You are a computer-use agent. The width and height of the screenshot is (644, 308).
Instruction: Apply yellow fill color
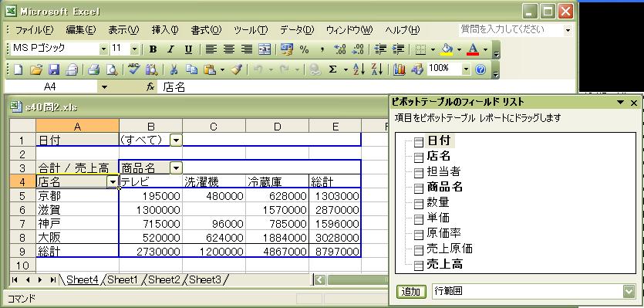[446, 49]
